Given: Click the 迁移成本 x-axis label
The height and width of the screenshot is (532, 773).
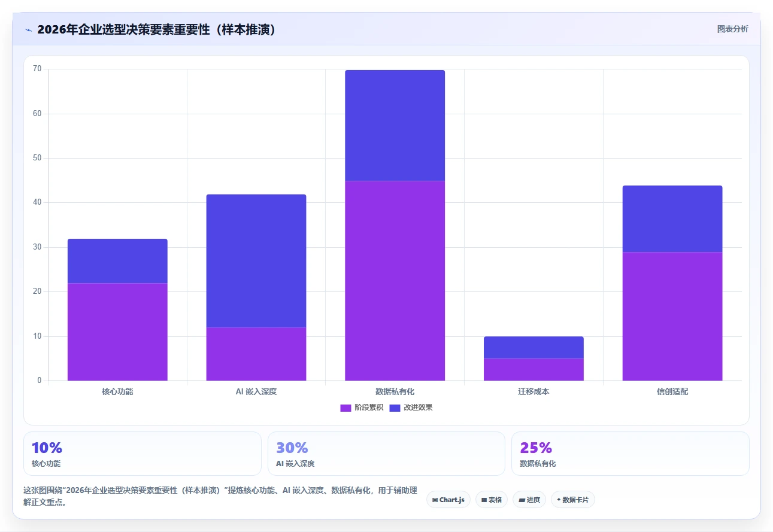Looking at the screenshot, I should (x=533, y=392).
